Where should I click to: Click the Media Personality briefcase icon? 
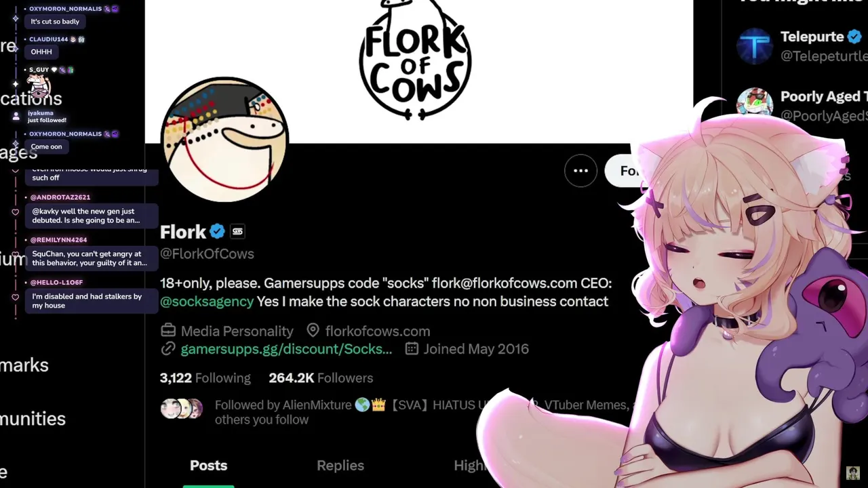coord(168,331)
